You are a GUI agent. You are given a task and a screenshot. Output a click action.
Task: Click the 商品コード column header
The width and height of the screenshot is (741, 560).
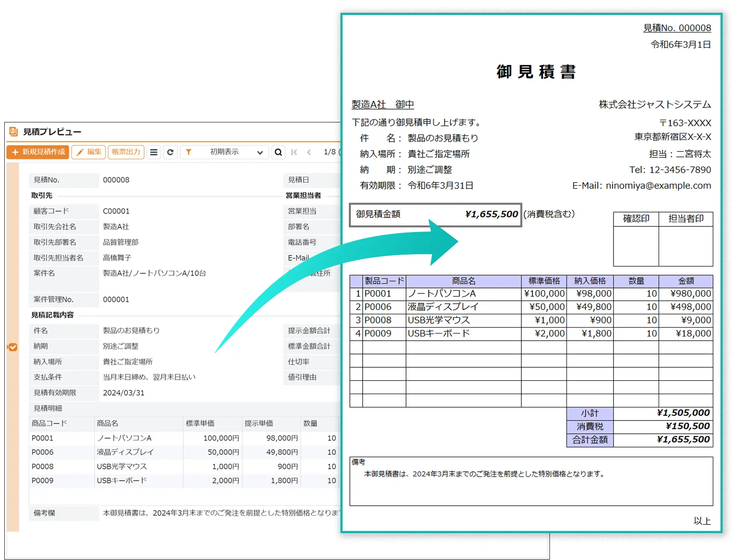pyautogui.click(x=49, y=424)
